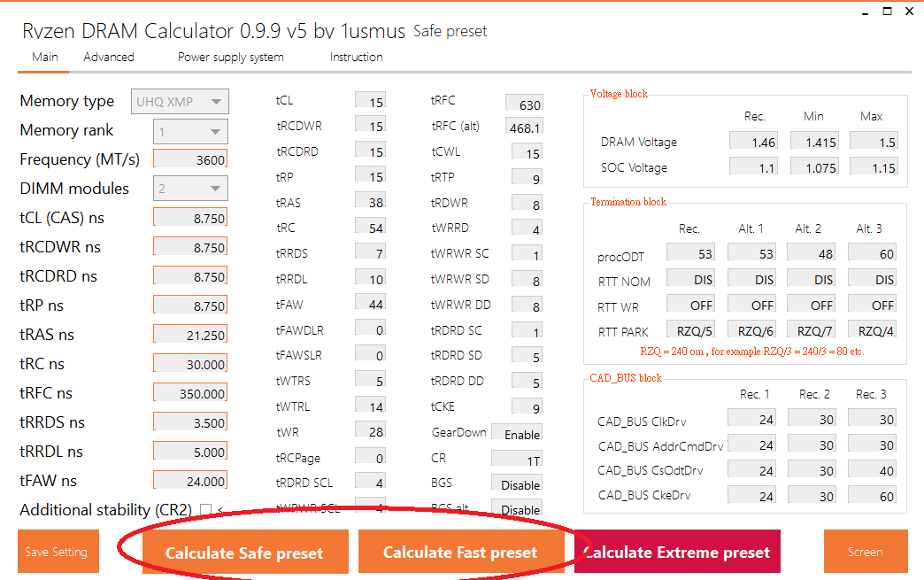Select the tCL timing value 15
The height and width of the screenshot is (580, 924).
(371, 101)
